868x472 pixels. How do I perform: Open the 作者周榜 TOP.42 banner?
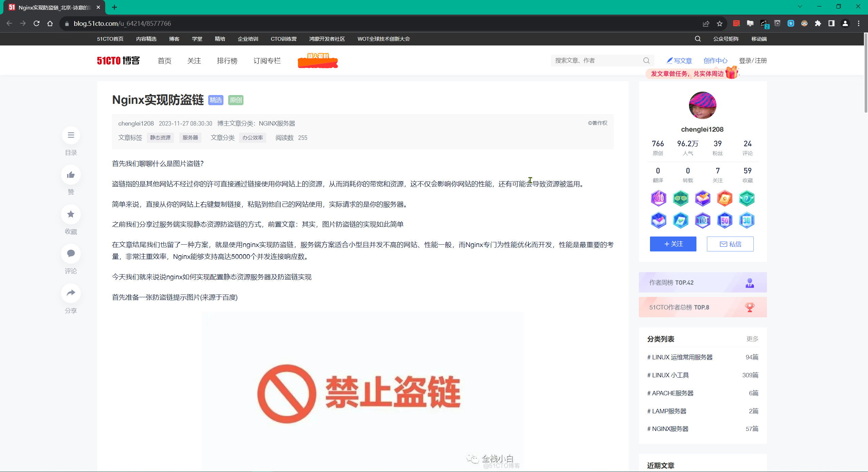tap(703, 282)
